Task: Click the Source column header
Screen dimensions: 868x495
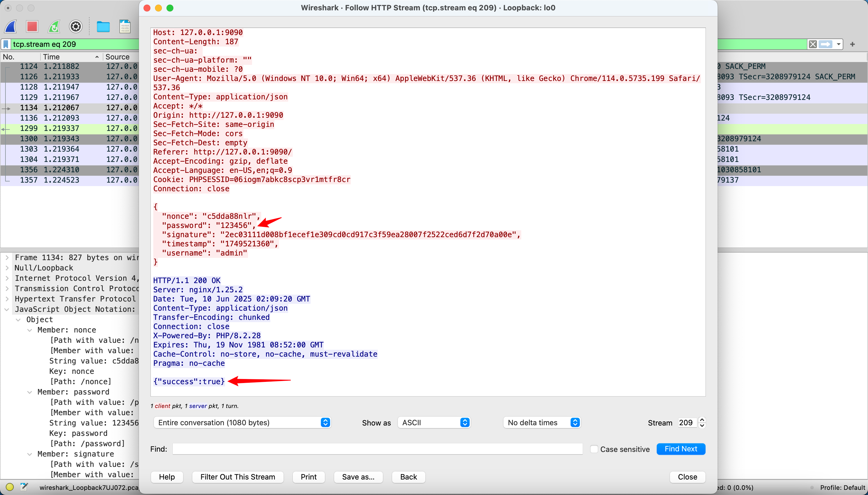Action: (121, 57)
